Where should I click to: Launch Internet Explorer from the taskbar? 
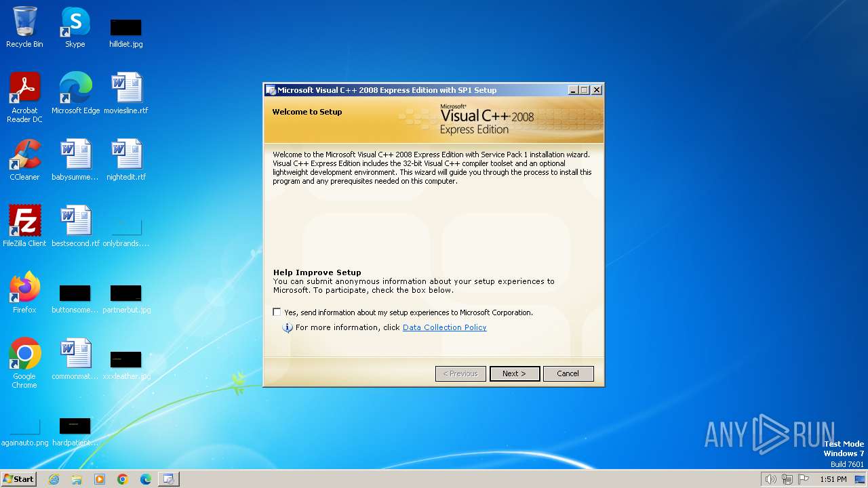(54, 479)
